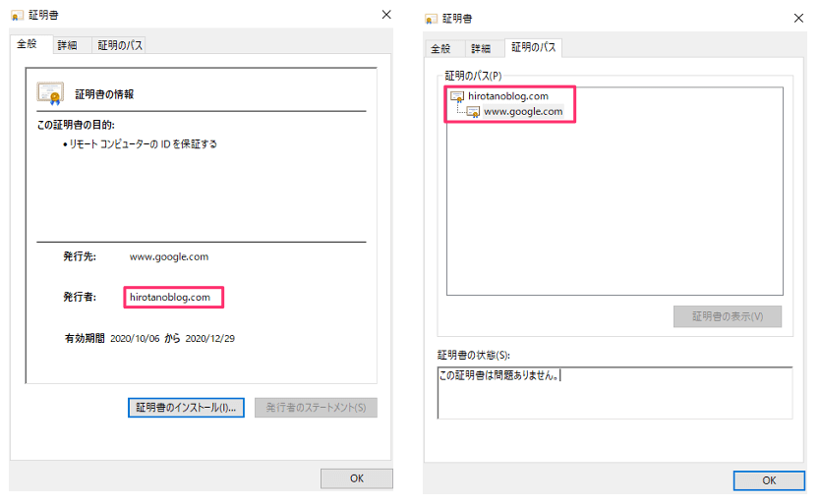Select hirotanoblog.com root in certification path
820x504 pixels.
507,96
